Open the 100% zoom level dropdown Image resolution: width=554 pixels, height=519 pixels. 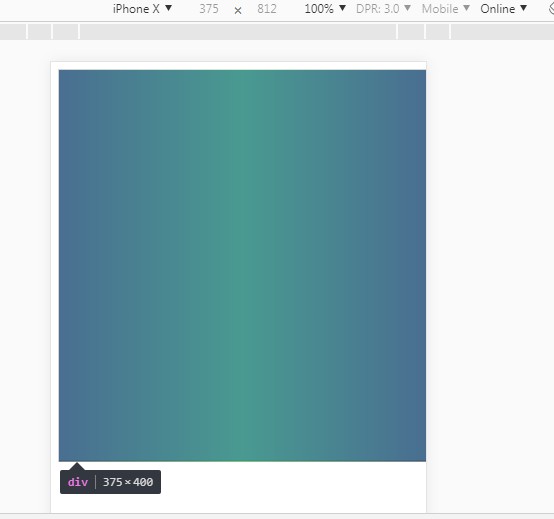[x=325, y=9]
